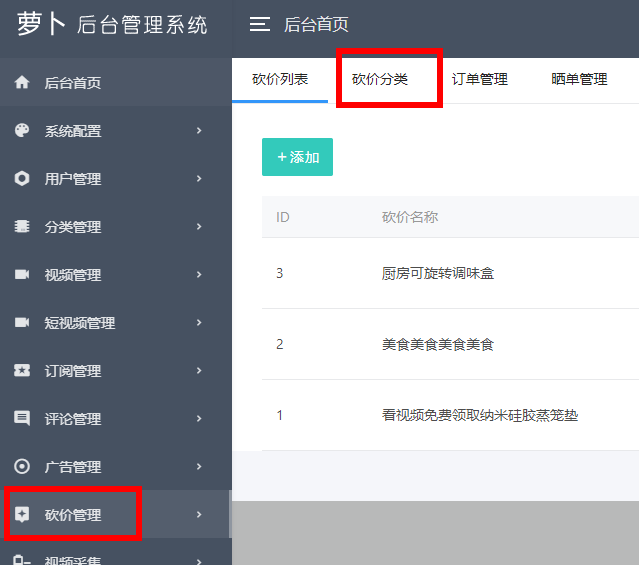Click the row named 厨房可旋转调味盒

450,273
